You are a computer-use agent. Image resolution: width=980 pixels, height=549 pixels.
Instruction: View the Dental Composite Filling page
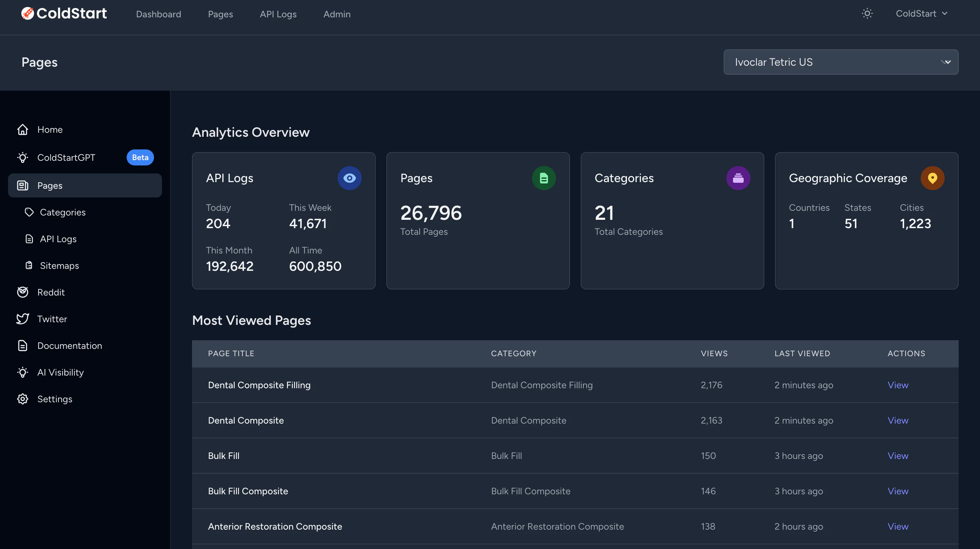(x=898, y=385)
